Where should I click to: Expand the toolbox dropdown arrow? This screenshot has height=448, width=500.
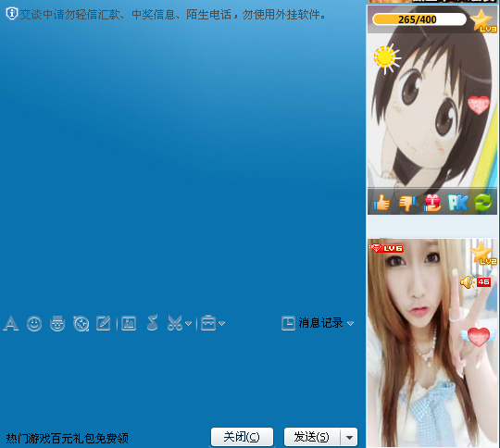pyautogui.click(x=222, y=324)
